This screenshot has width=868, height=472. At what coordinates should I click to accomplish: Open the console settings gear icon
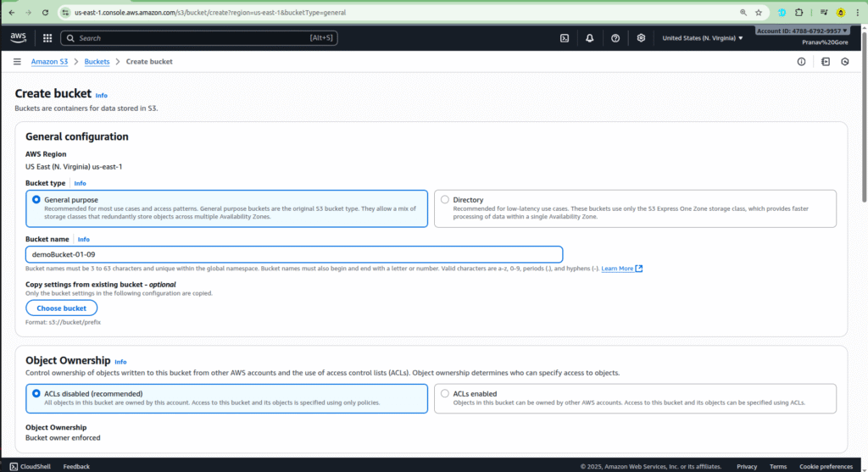(x=641, y=38)
